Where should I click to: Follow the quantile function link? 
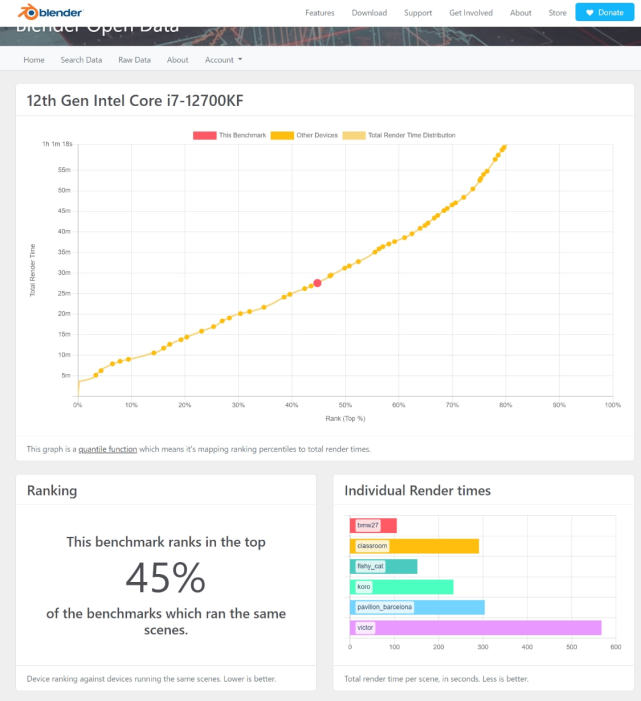pos(108,449)
